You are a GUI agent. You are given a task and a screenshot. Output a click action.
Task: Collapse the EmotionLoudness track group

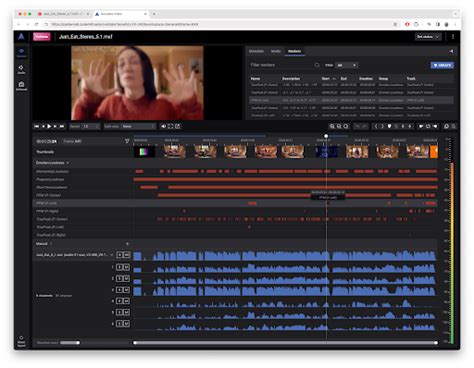tap(68, 163)
